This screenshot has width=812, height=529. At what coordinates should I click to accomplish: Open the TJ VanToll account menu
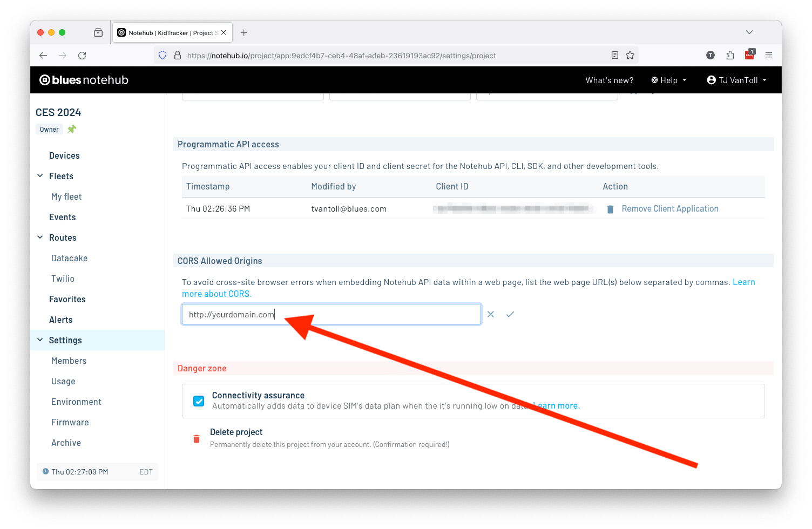737,80
